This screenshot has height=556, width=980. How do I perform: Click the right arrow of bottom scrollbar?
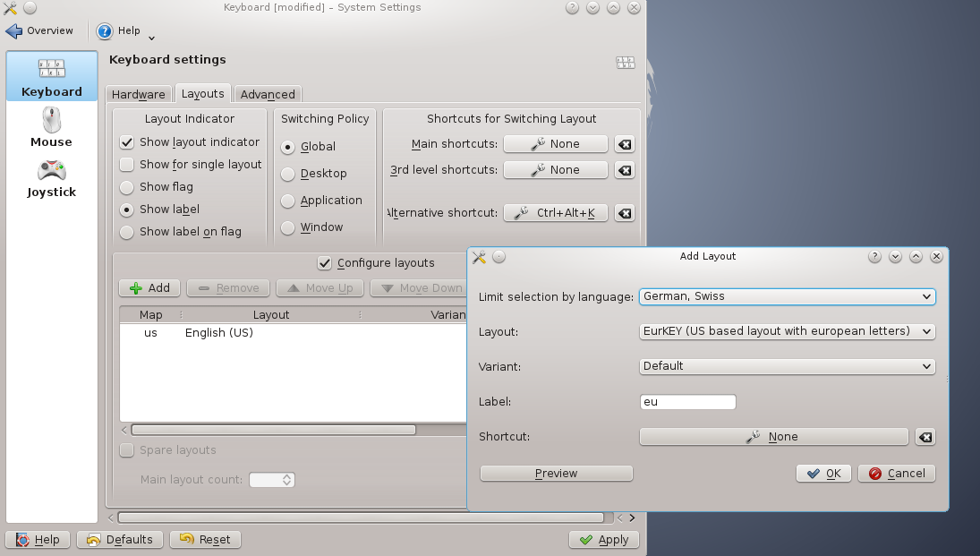click(632, 518)
